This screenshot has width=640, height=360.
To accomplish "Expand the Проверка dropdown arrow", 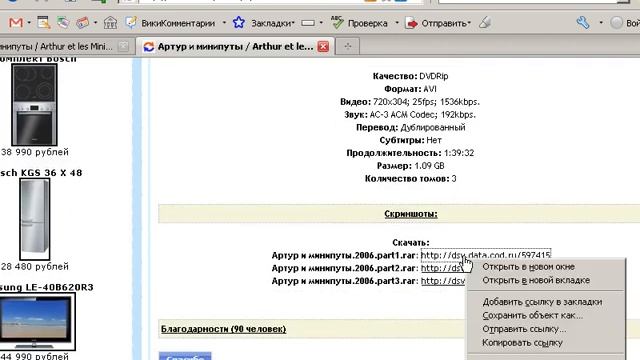I will (x=397, y=23).
